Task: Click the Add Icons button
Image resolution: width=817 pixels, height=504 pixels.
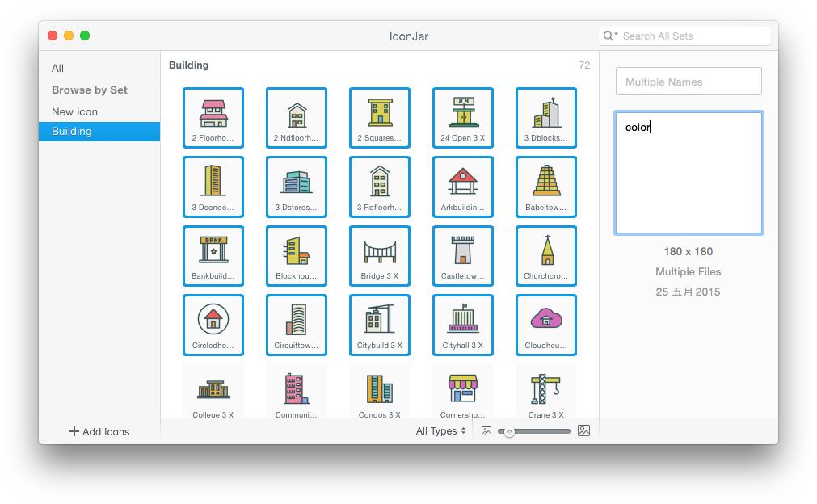Action: tap(99, 431)
